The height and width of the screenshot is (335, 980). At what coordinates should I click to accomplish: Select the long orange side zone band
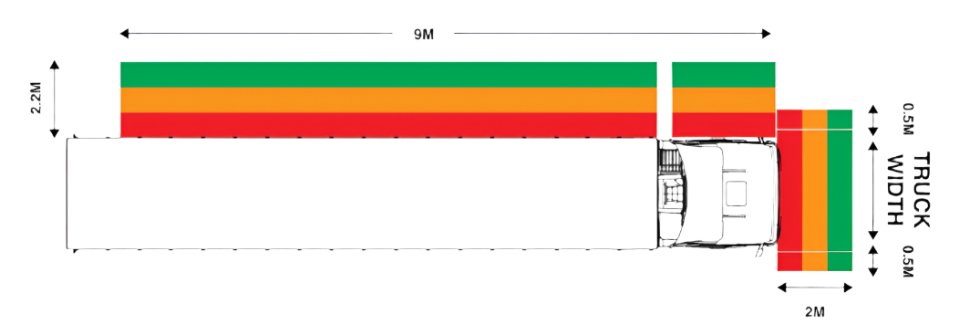388,100
